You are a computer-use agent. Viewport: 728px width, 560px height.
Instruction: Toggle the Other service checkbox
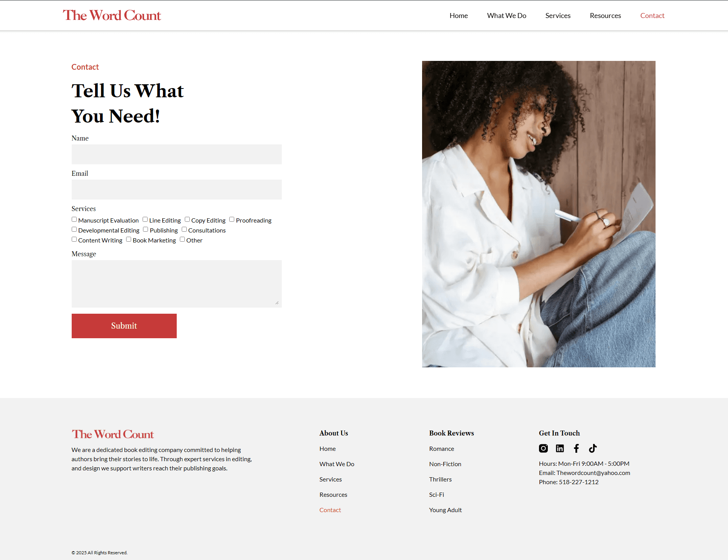coord(182,239)
